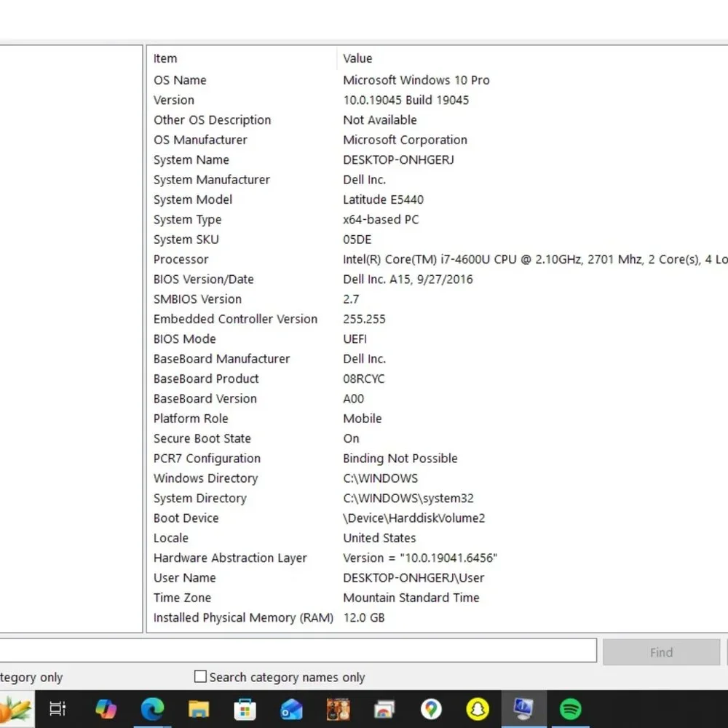Select 'Other OS Description' row
The height and width of the screenshot is (728, 728).
[x=212, y=120]
